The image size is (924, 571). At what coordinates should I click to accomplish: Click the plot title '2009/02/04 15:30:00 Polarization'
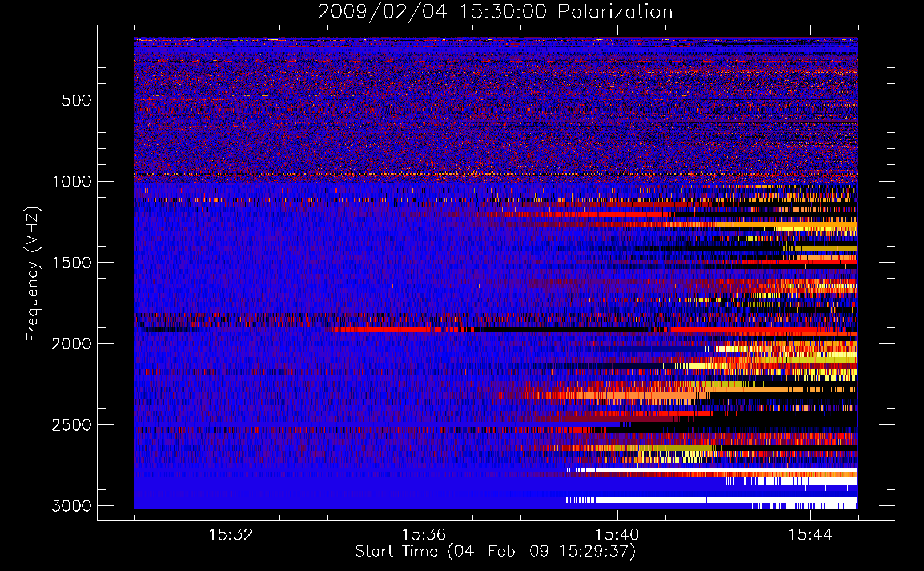[495, 11]
